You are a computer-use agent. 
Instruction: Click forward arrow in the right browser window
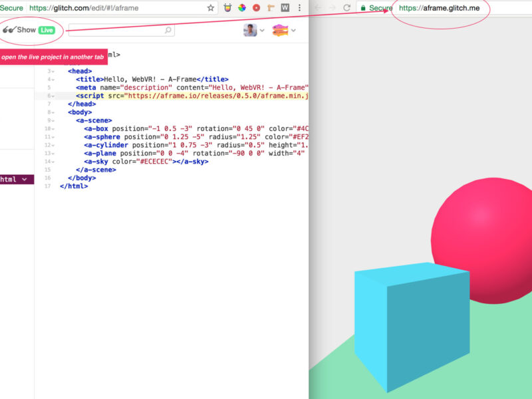click(x=332, y=7)
